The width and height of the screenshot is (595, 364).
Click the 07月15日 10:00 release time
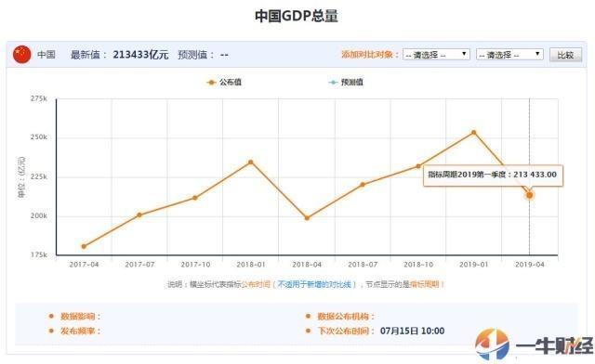pyautogui.click(x=412, y=331)
